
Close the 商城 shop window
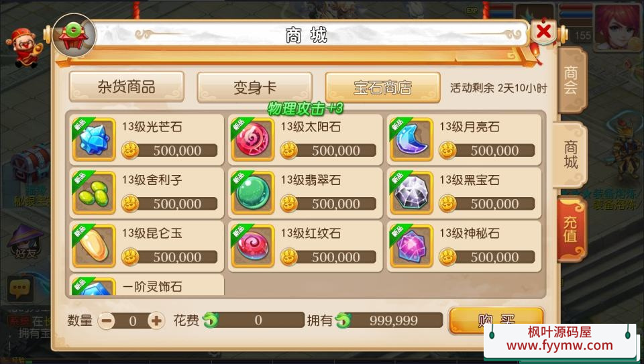(544, 32)
